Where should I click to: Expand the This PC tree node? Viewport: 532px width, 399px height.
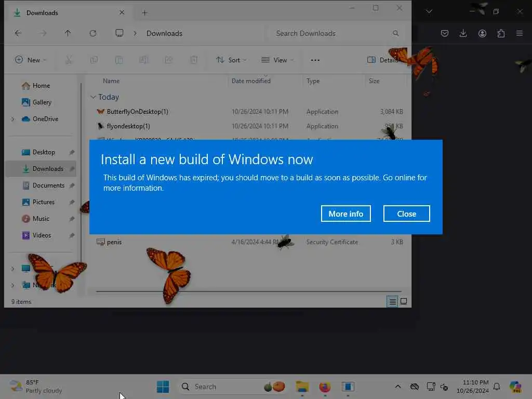coord(13,269)
